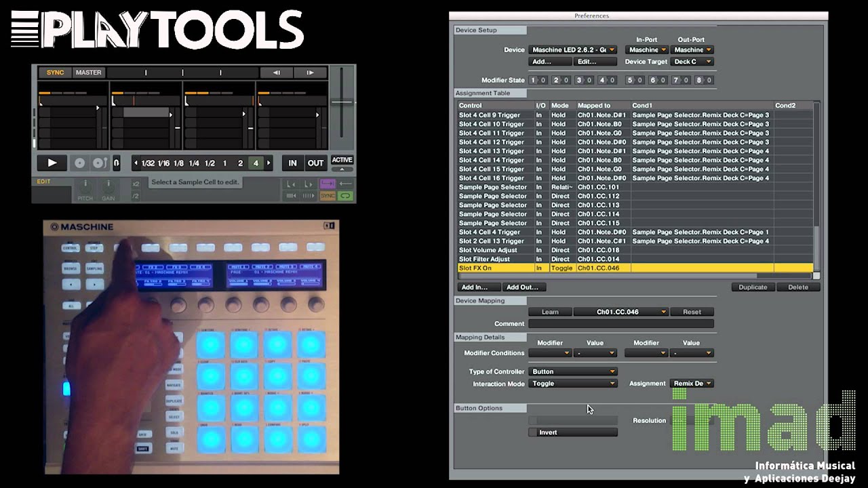Set loop out point with OUT button
The height and width of the screenshot is (488, 868).
[x=315, y=163]
